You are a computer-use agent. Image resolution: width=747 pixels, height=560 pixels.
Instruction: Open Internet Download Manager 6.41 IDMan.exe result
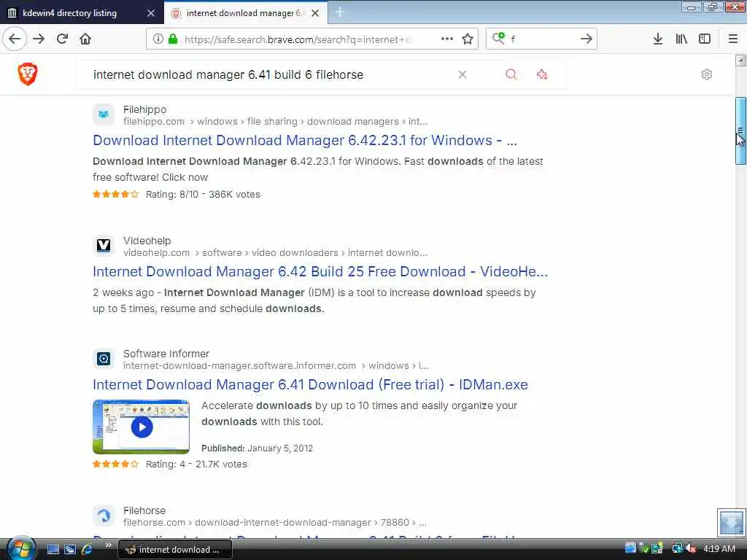click(x=310, y=384)
